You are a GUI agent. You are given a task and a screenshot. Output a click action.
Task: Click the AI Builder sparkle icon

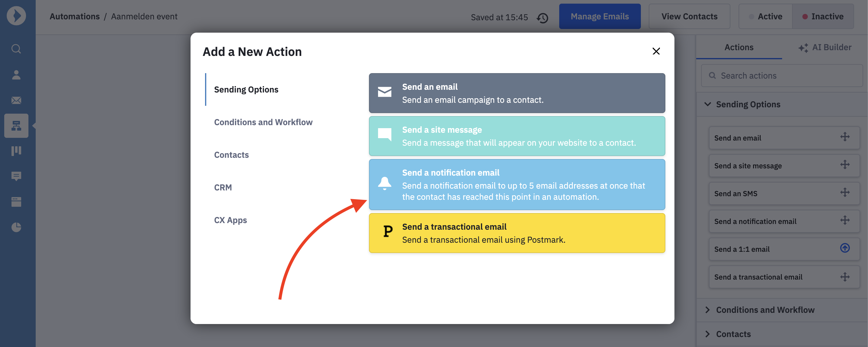point(803,48)
